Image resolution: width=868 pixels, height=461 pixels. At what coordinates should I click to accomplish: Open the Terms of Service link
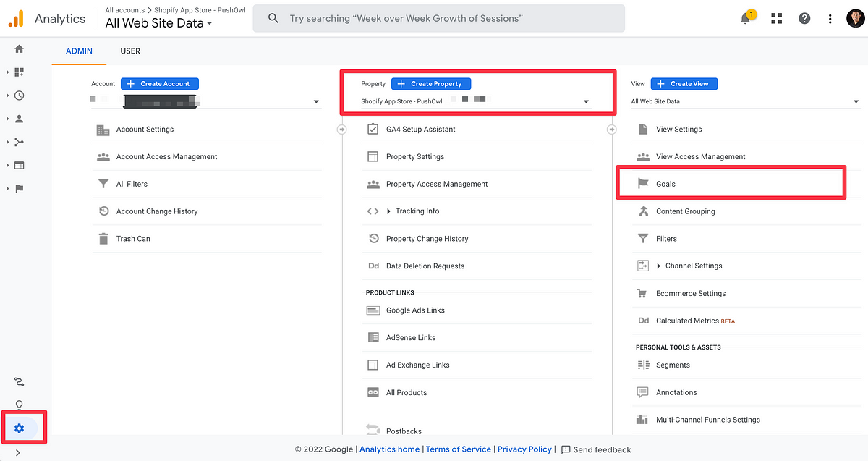[458, 449]
